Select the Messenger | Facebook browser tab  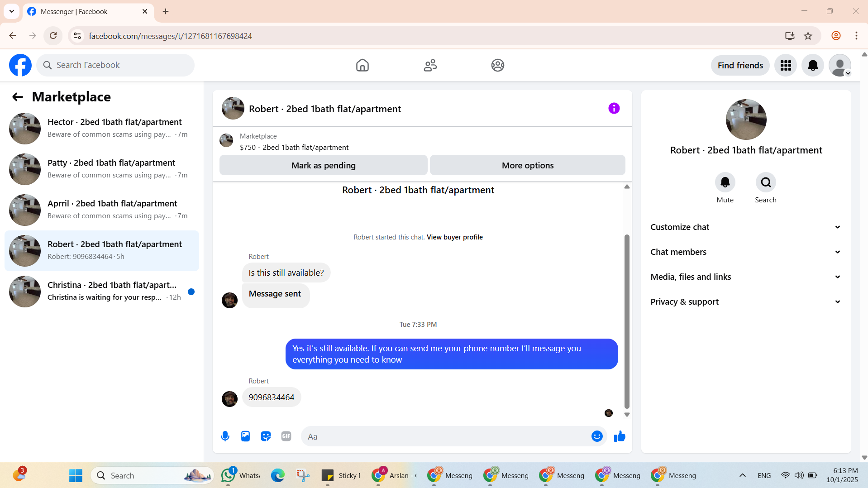tap(89, 11)
